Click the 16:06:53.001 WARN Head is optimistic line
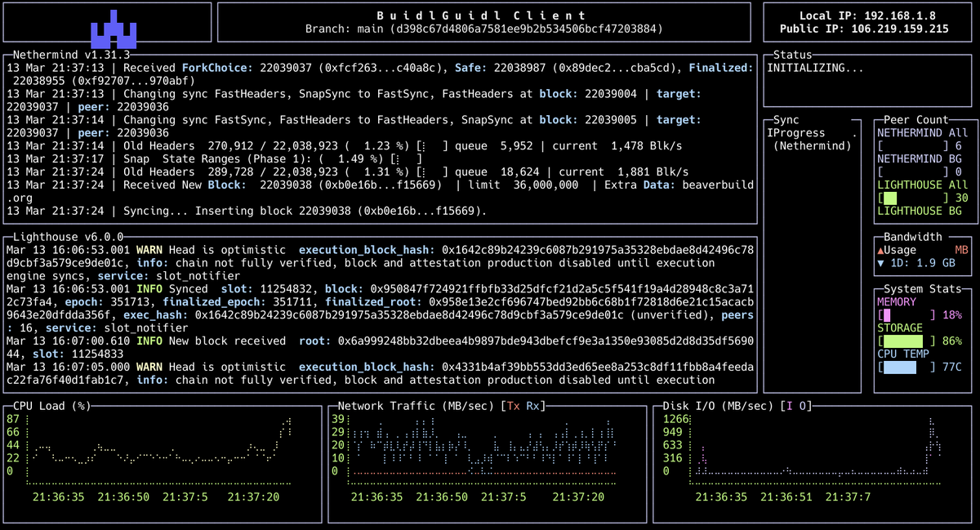 click(380, 263)
